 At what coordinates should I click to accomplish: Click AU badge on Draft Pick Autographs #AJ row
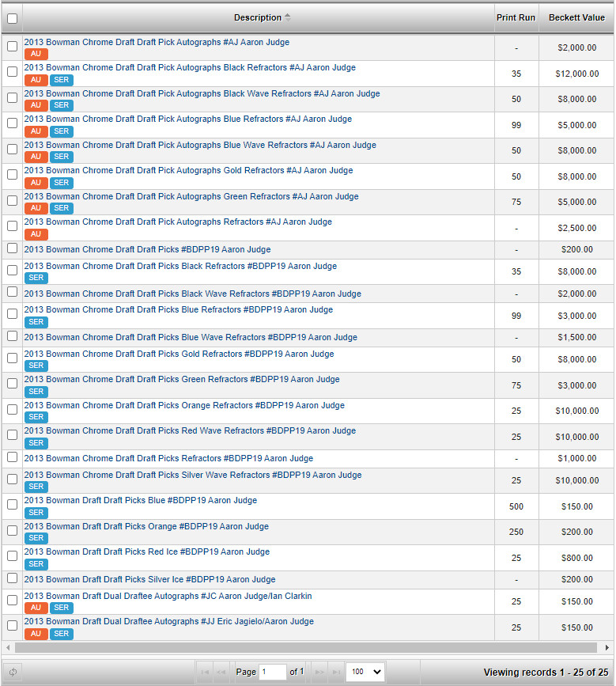[x=36, y=54]
